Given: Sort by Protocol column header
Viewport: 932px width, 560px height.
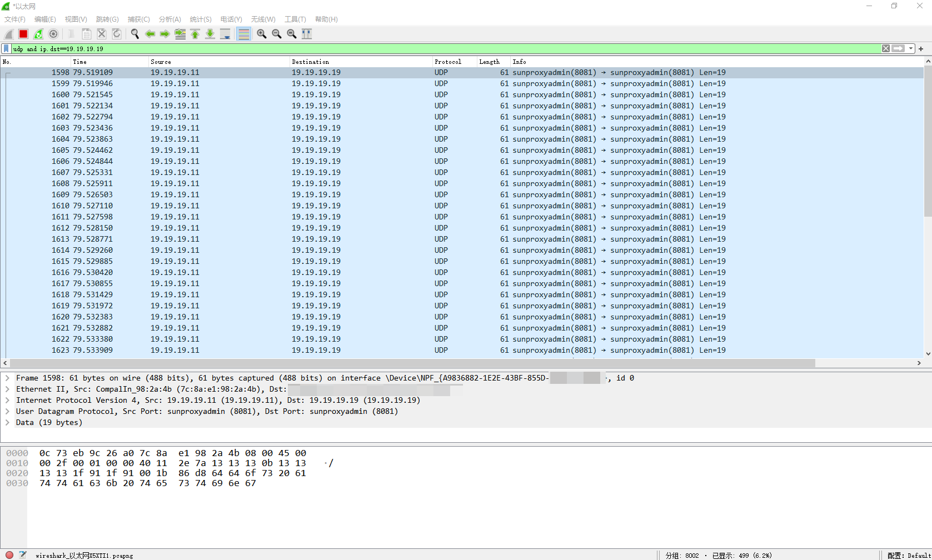Looking at the screenshot, I should 455,62.
